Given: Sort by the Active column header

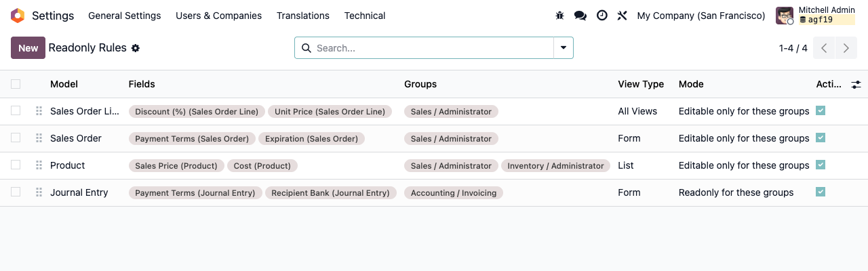Looking at the screenshot, I should pyautogui.click(x=829, y=84).
